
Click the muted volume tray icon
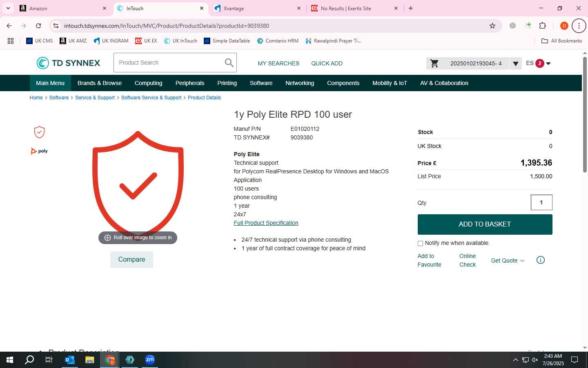coord(535,360)
